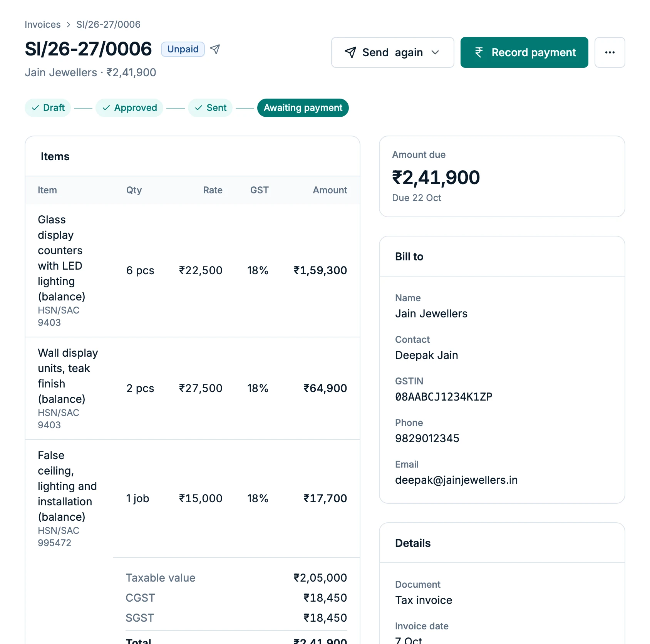This screenshot has height=644, width=650.
Task: Click the 6 pcs quantity cell
Action: click(x=140, y=271)
